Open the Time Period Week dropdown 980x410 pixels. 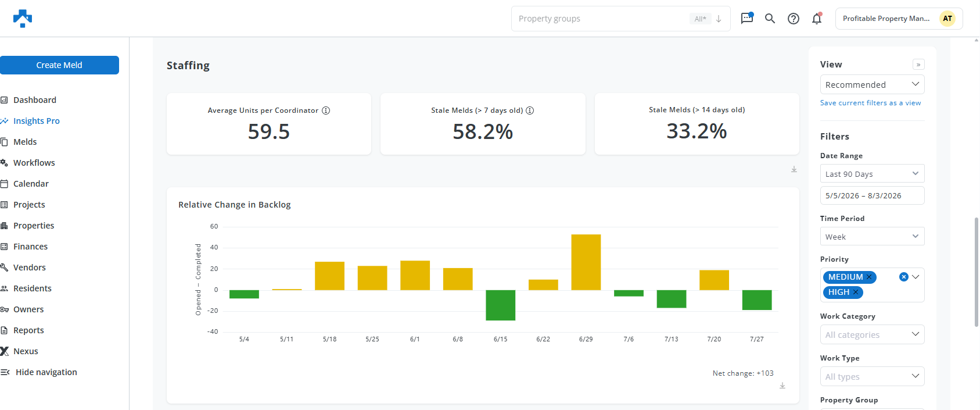pos(872,237)
